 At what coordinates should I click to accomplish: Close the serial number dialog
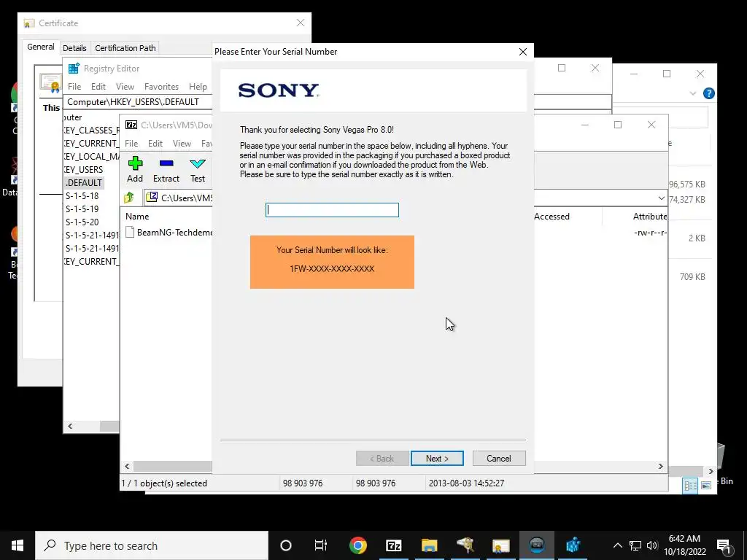522,52
